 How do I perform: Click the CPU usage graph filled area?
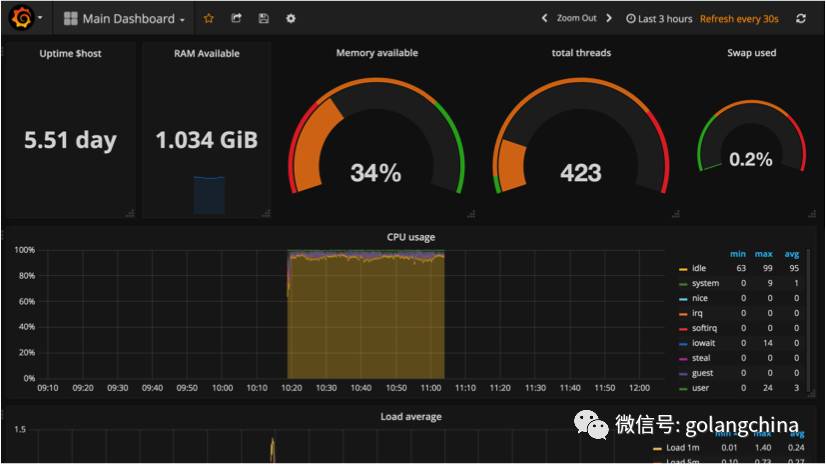point(366,316)
